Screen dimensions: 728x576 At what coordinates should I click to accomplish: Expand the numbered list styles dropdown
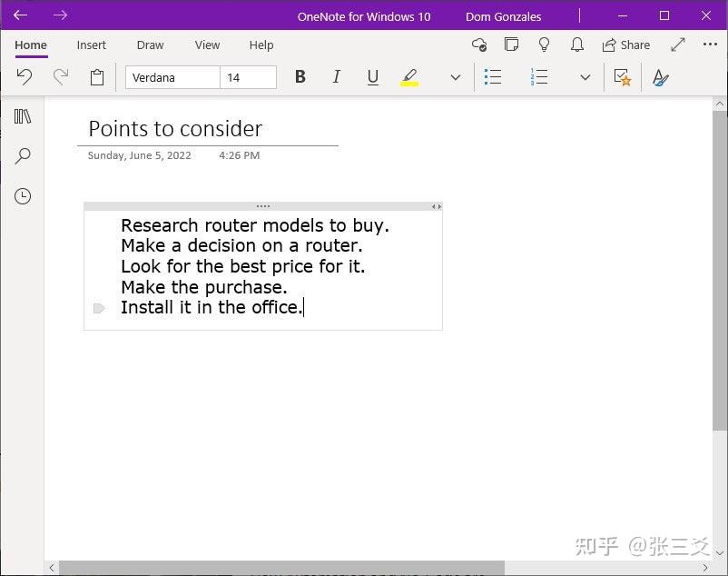585,77
